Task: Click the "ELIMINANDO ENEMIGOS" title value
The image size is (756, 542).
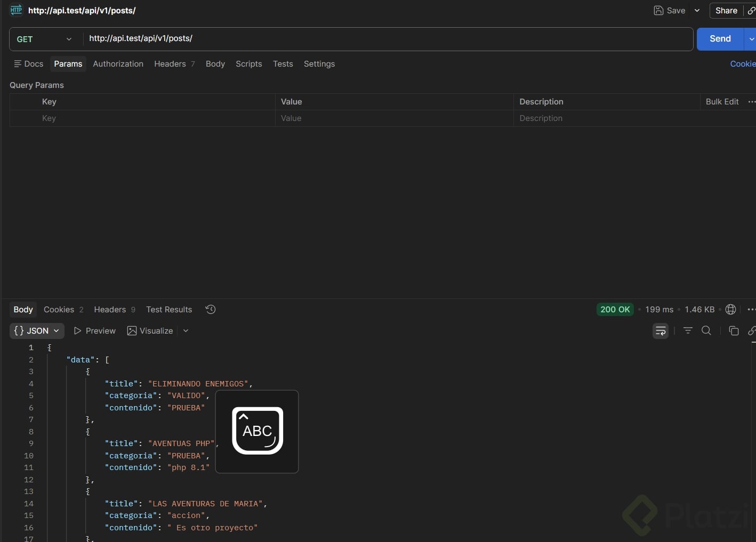Action: (x=198, y=384)
